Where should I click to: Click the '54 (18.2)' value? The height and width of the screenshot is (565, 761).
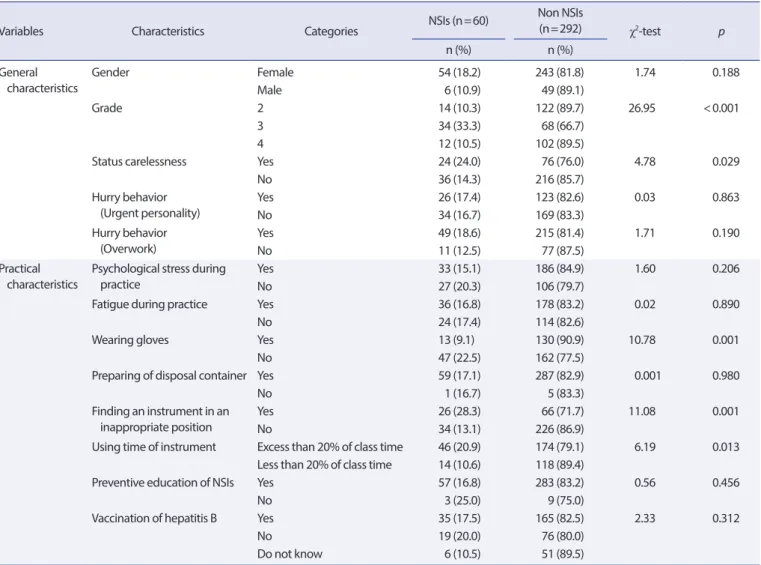[x=459, y=72]
